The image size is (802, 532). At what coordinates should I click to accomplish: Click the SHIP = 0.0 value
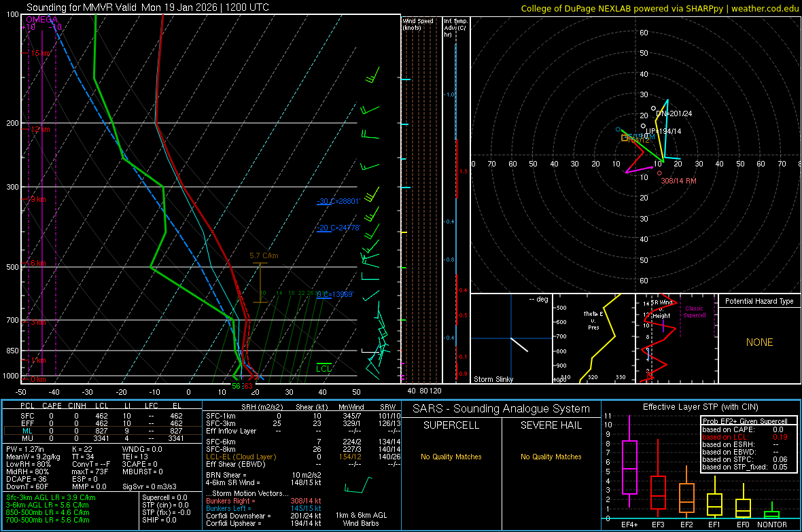click(159, 520)
